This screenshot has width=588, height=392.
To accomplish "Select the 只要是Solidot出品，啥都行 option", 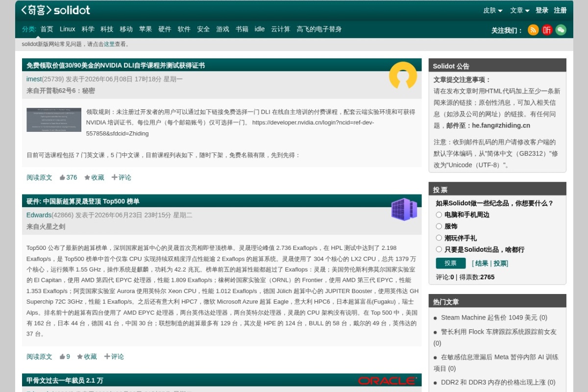I will coord(439,249).
